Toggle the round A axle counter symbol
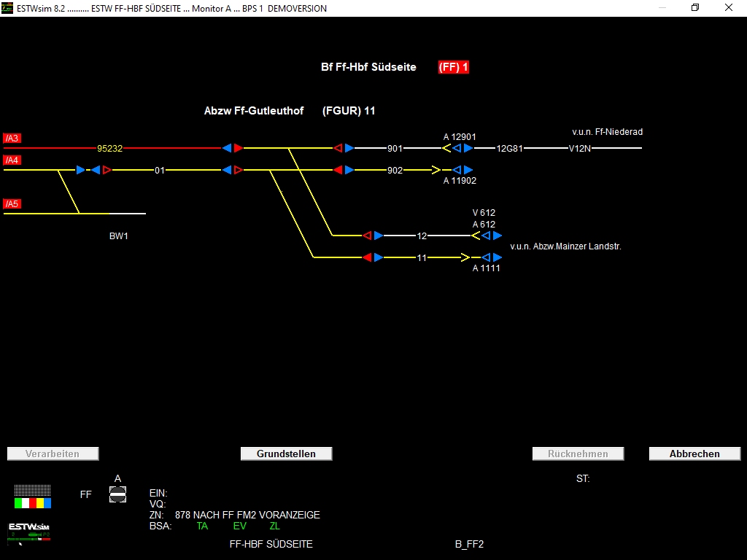Image resolution: width=747 pixels, height=560 pixels. point(117,494)
